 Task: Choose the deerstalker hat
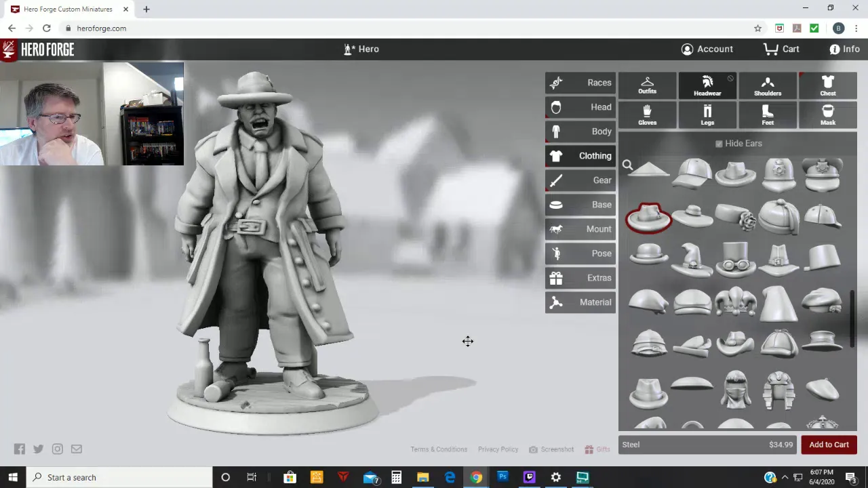[x=779, y=343]
